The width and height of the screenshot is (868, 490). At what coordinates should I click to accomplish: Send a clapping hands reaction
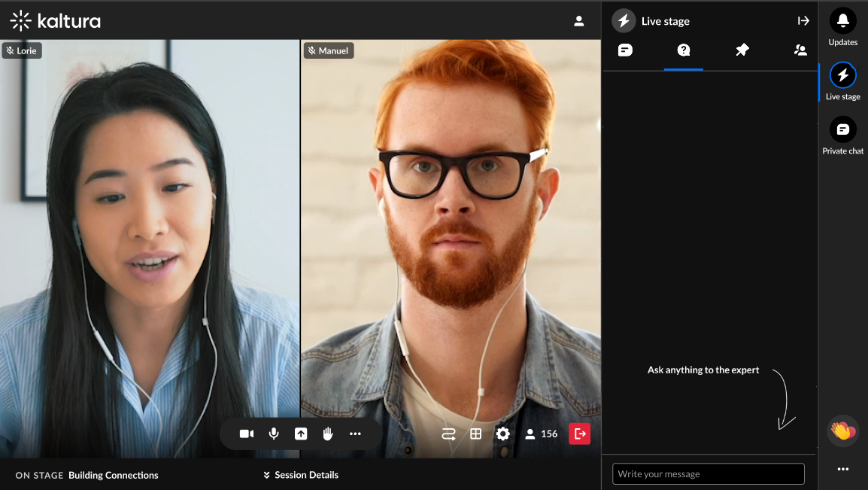(842, 431)
